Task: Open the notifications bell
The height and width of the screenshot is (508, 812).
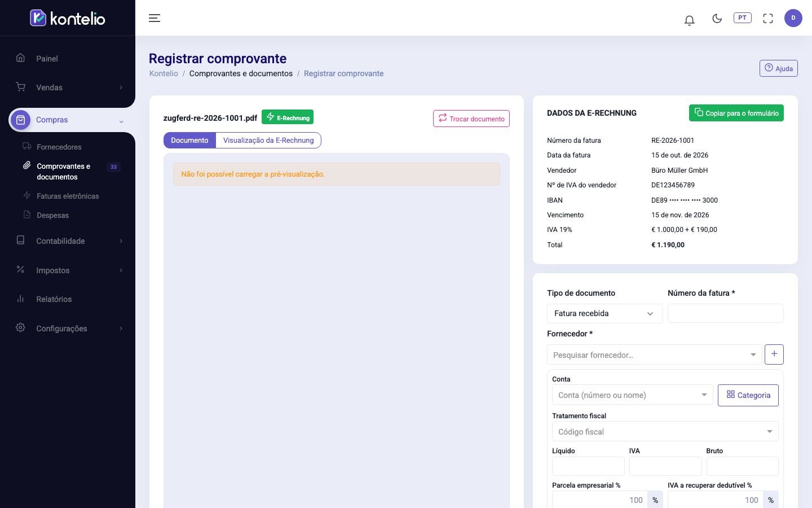Action: (x=689, y=20)
